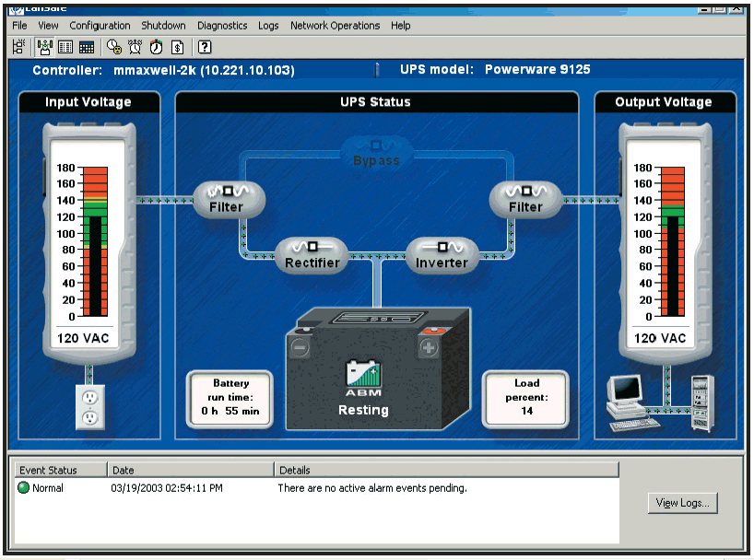Select the Normal event status row

pyautogui.click(x=48, y=488)
